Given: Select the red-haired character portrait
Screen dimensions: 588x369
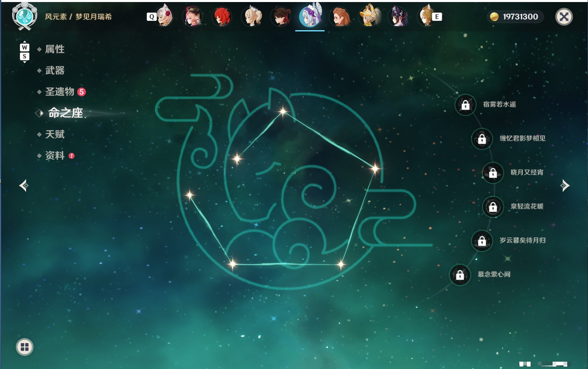Looking at the screenshot, I should tap(222, 17).
